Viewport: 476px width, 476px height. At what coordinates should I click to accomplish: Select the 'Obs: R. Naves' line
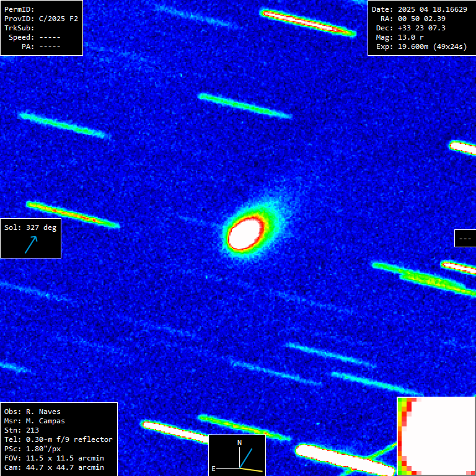coord(32,412)
